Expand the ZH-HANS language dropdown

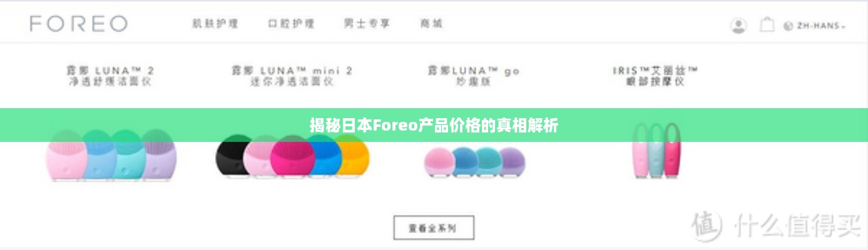820,26
